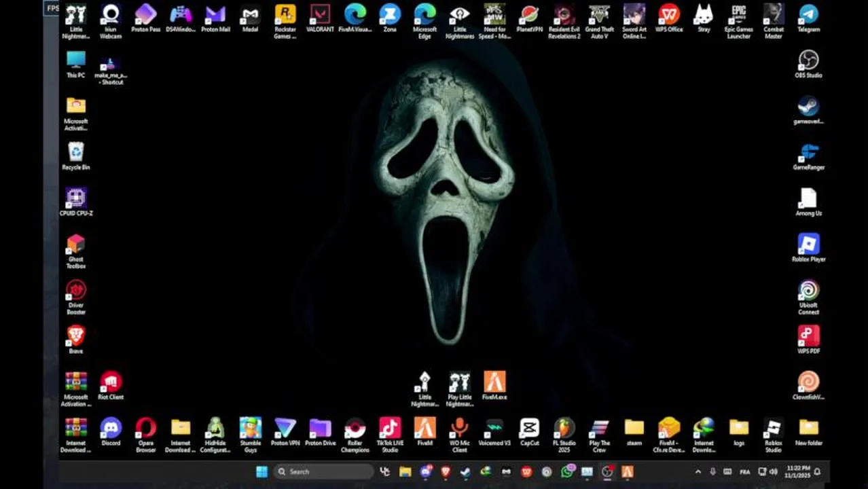Open the Proton Drive desktop icon
Viewport: 868px width, 489px height.
click(320, 432)
